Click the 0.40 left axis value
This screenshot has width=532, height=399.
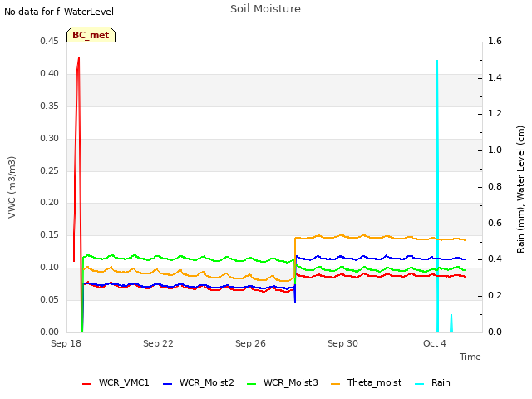click(x=49, y=74)
